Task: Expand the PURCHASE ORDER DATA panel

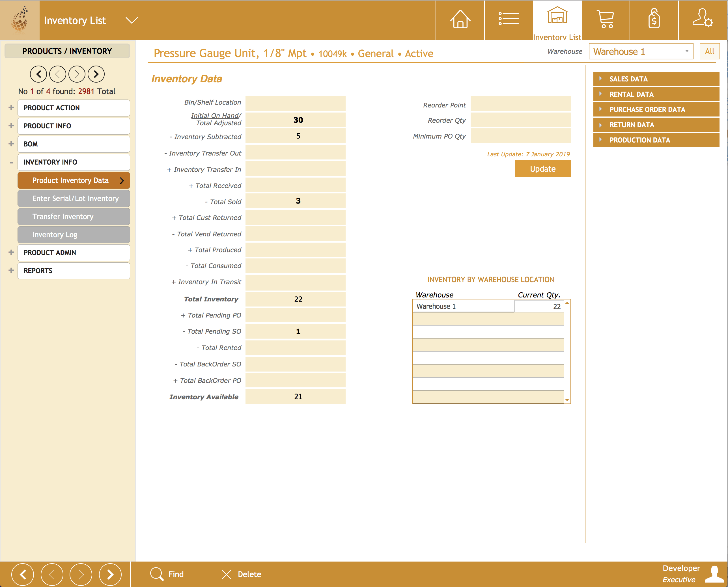Action: [x=656, y=109]
